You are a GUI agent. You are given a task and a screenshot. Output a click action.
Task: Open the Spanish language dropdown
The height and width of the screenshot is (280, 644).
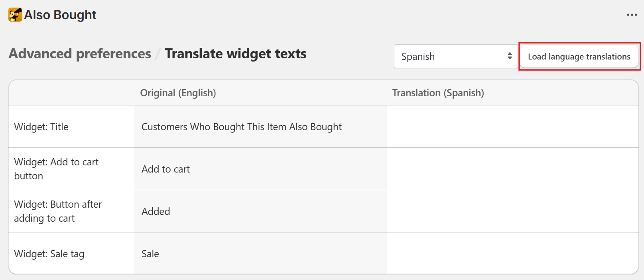tap(451, 56)
